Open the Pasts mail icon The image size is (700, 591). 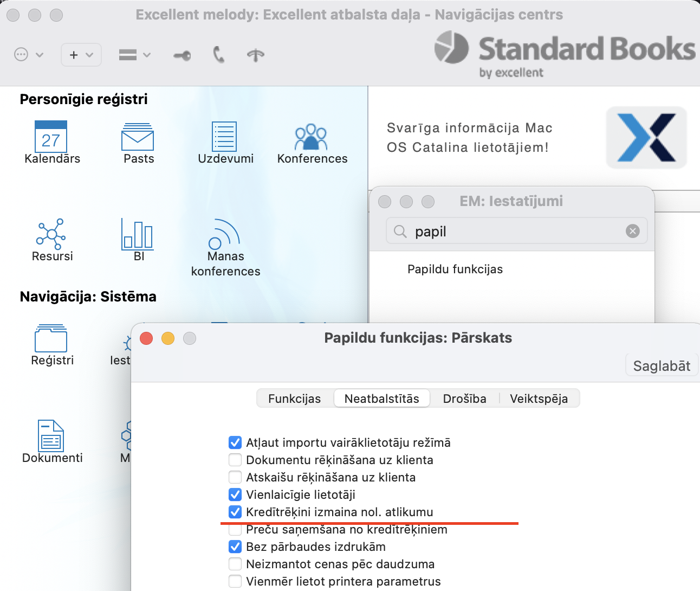pyautogui.click(x=138, y=137)
